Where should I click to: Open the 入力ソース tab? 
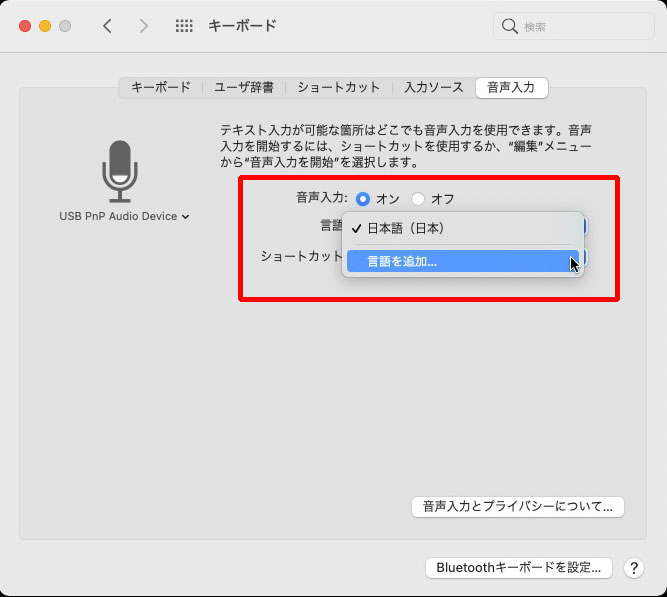pyautogui.click(x=433, y=87)
